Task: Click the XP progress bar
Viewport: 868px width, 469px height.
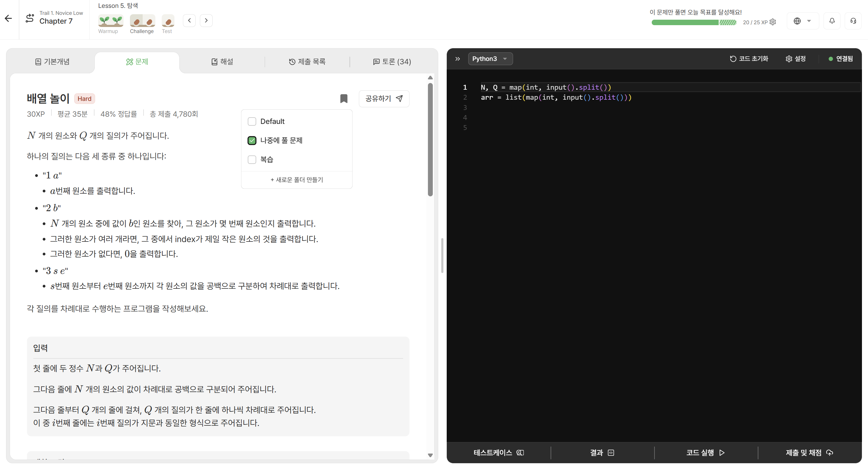Action: point(694,22)
